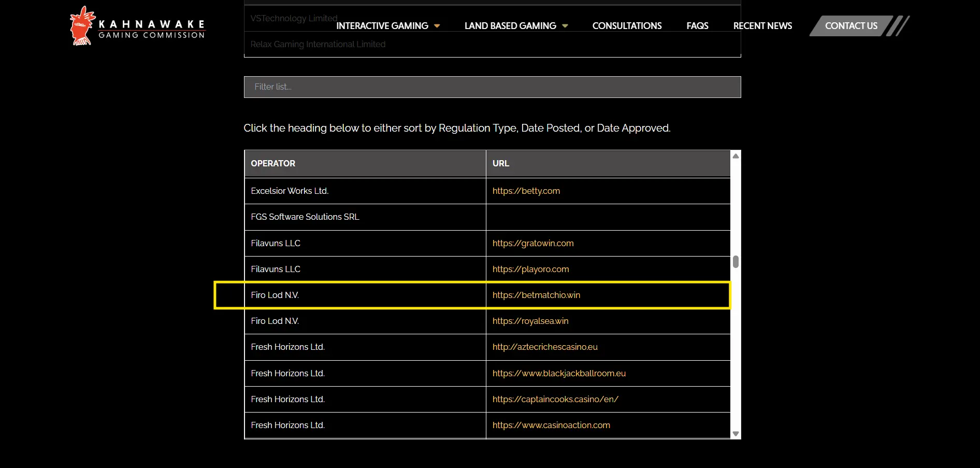
Task: Select Fresh Horizons Ltd. cell beside captaincooks.casino
Action: [365, 399]
